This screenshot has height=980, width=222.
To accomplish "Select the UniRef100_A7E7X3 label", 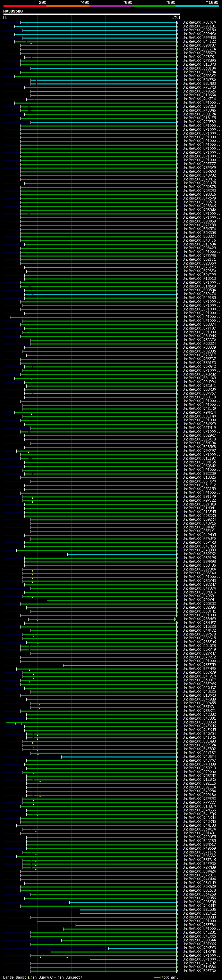I will 199,87.
